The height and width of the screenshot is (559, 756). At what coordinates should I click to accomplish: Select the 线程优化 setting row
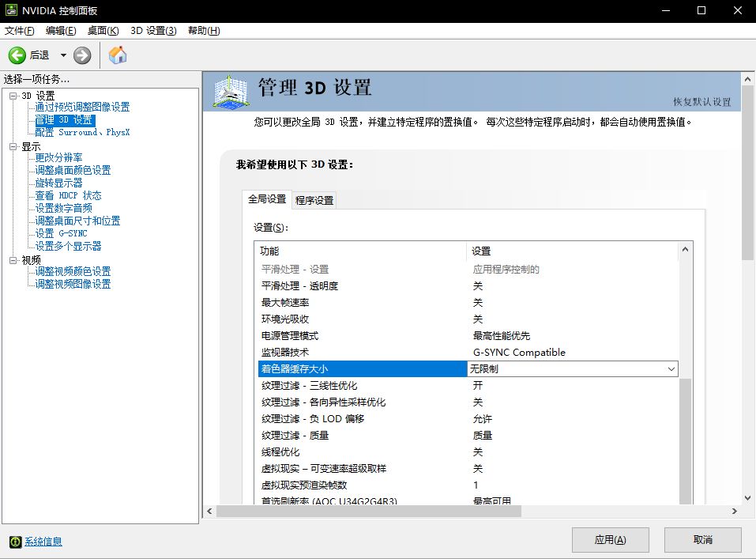[468, 452]
